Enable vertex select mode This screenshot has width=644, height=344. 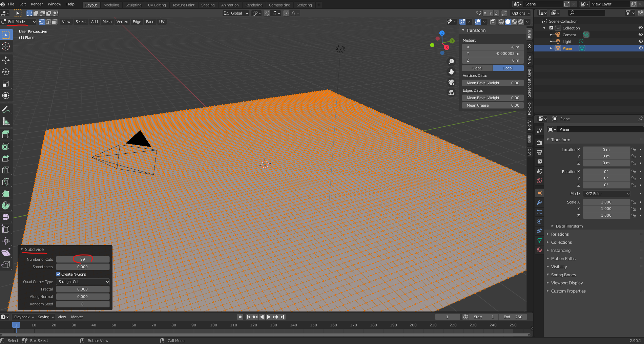42,22
